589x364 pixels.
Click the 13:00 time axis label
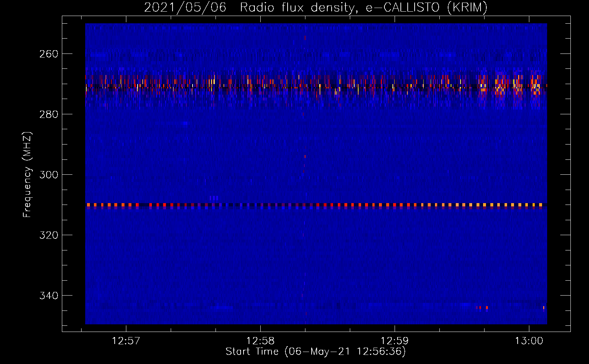[529, 341]
